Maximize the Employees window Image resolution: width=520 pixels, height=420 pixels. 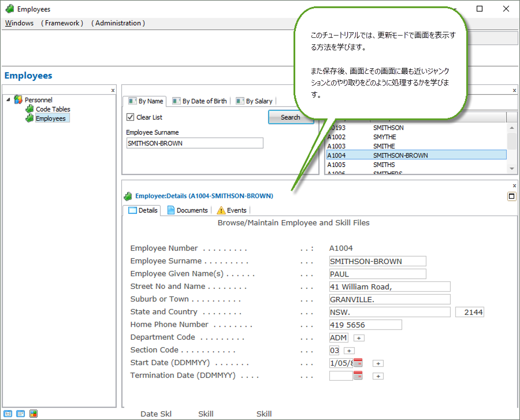point(479,9)
